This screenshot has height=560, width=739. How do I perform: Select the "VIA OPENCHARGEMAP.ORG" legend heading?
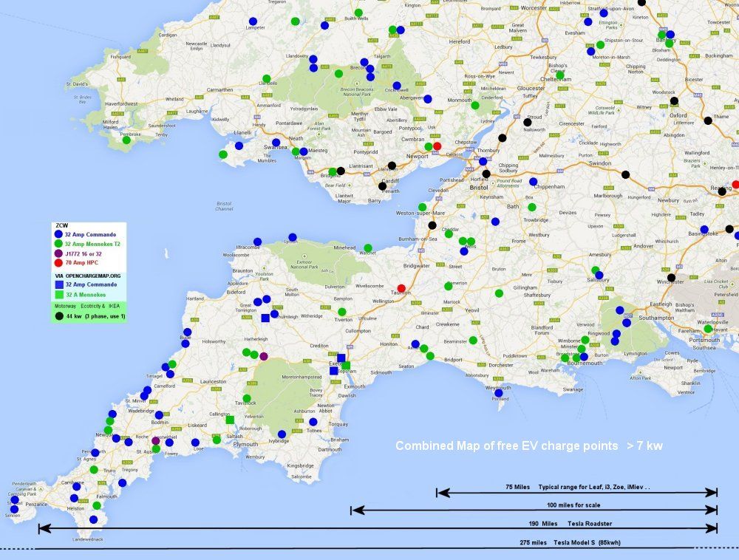(88, 276)
